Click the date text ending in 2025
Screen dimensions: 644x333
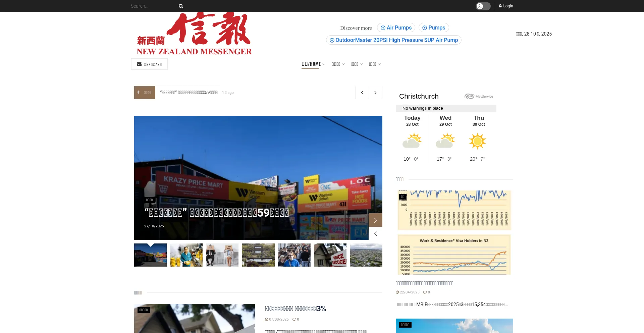pyautogui.click(x=534, y=34)
